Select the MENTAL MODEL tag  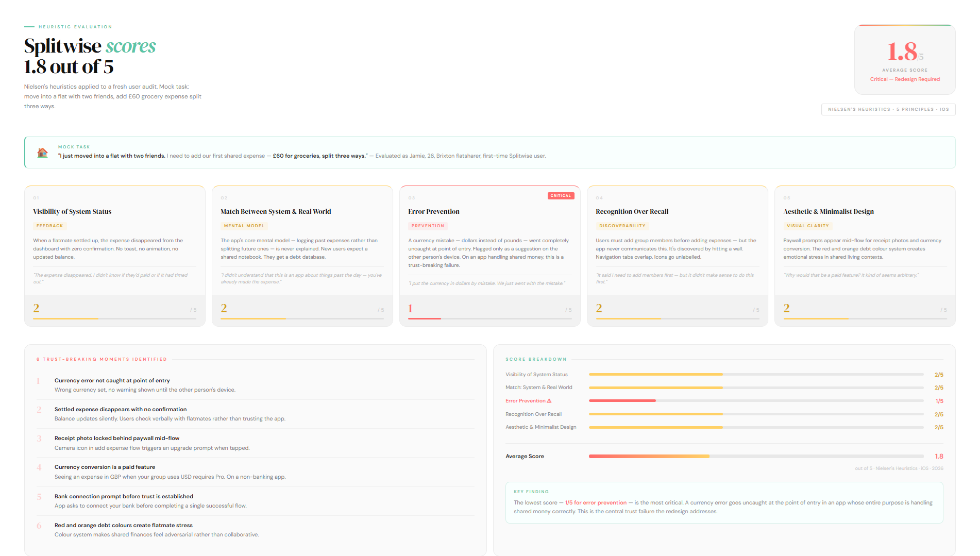[x=244, y=226]
